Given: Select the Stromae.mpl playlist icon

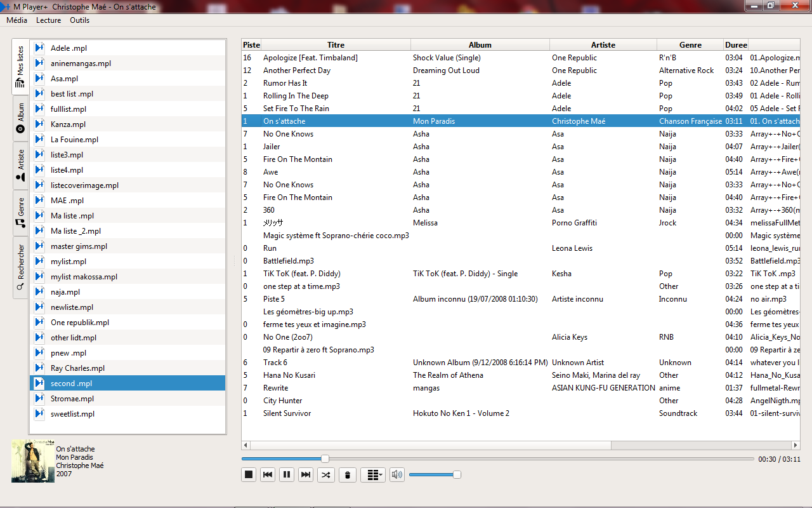Looking at the screenshot, I should point(39,399).
